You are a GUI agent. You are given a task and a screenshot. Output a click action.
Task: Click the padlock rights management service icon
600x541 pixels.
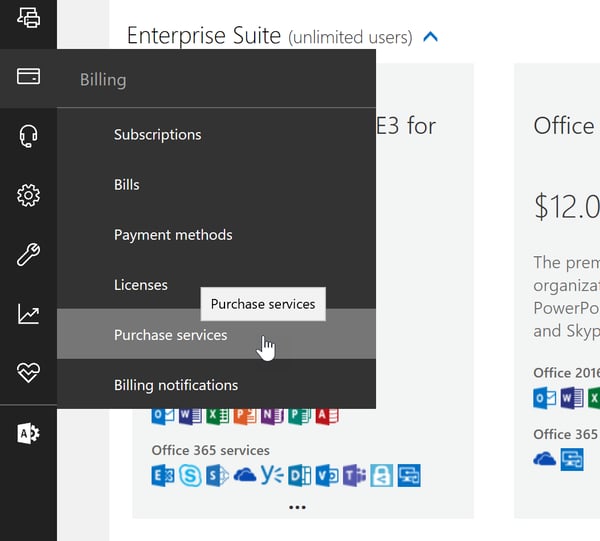click(382, 476)
